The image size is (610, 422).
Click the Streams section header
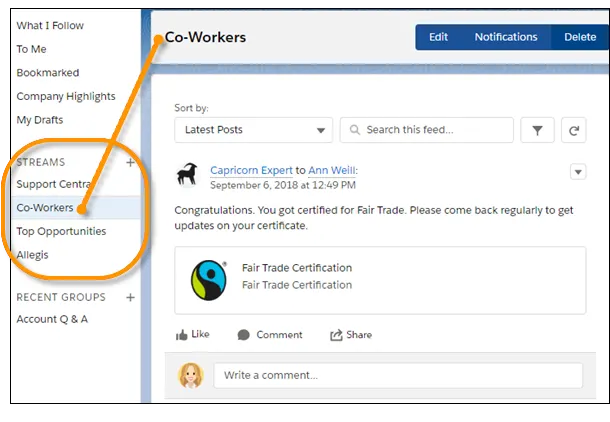click(41, 162)
